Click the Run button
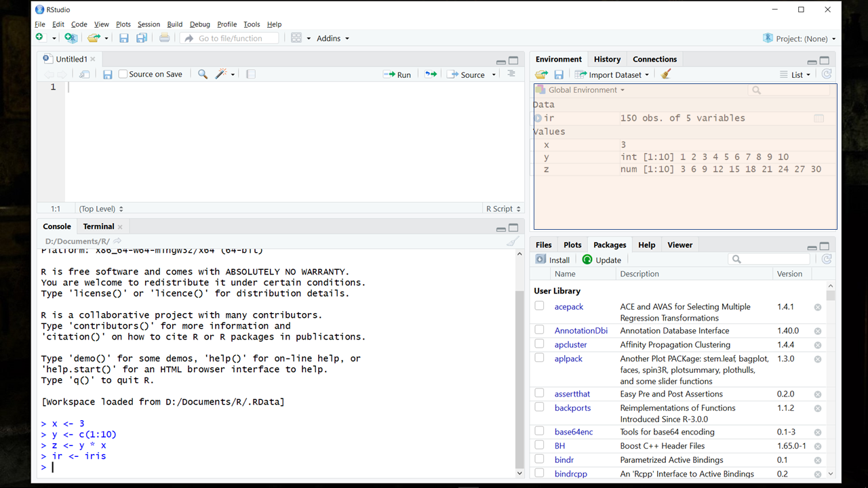The image size is (868, 488). pyautogui.click(x=397, y=75)
